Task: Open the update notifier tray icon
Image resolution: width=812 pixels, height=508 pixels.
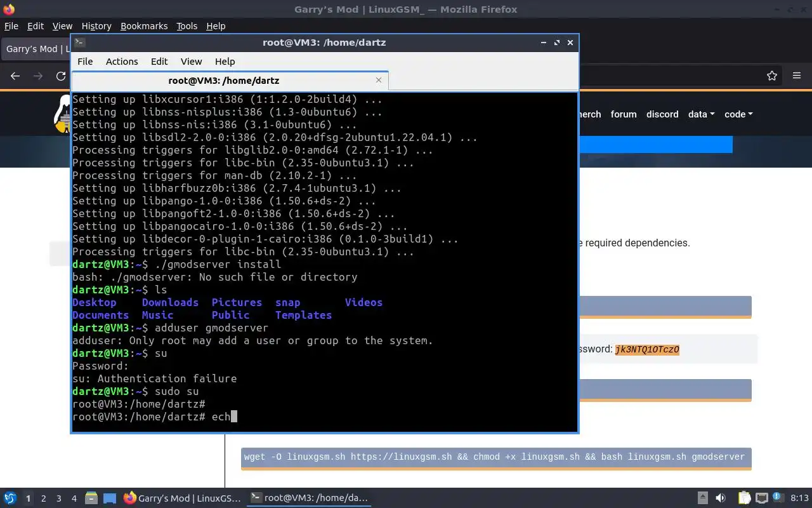Action: 778,498
